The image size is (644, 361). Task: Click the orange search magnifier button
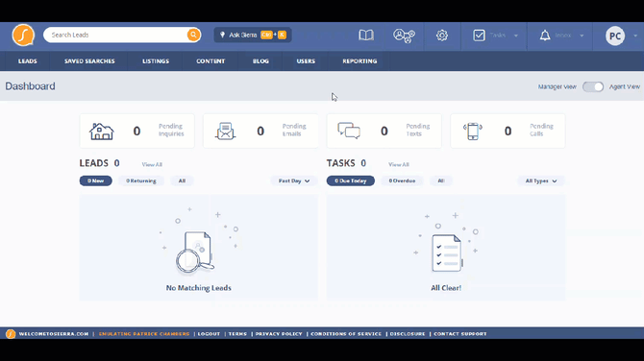coord(193,35)
